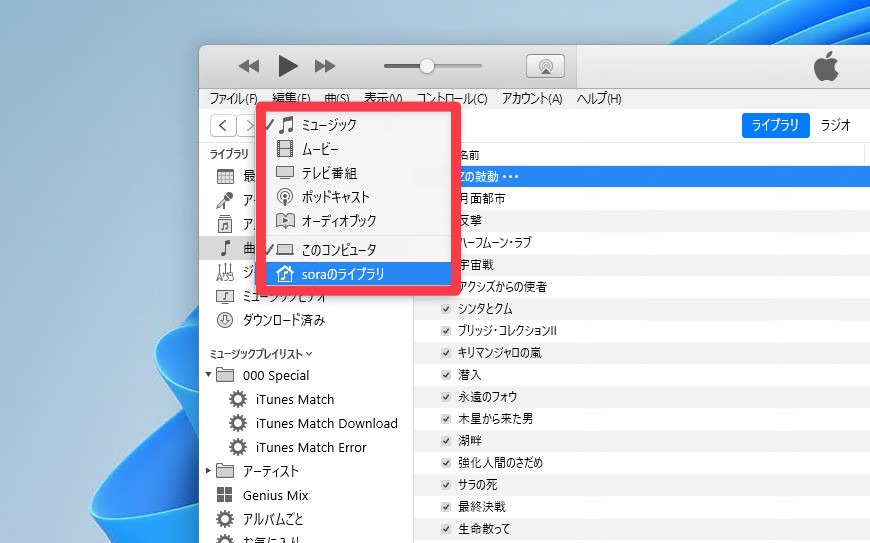Switch to the ライブラリ tab

(x=775, y=125)
